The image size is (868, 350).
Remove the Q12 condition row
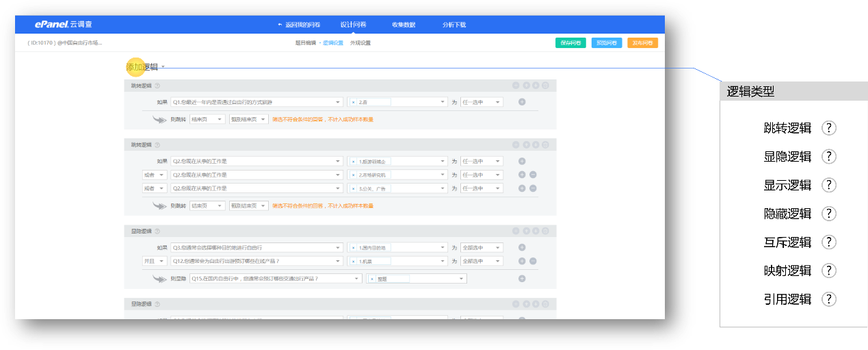533,261
